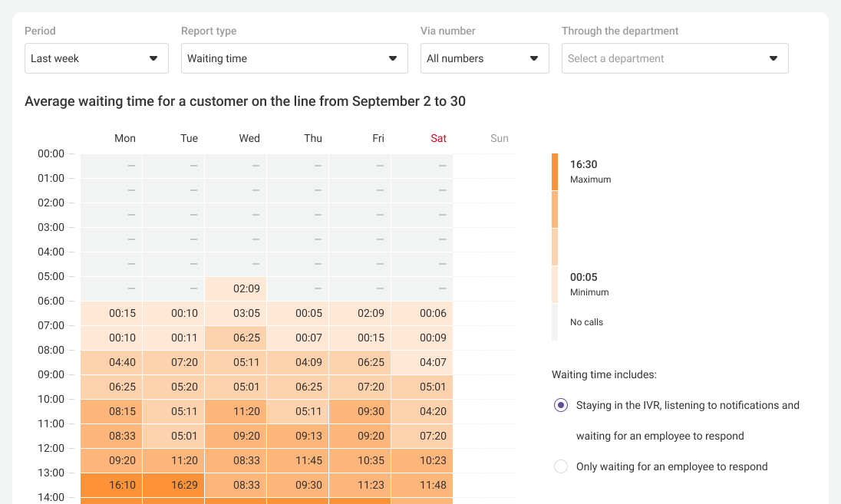Image resolution: width=841 pixels, height=504 pixels.
Task: Click the 04:07 cell on Saturday
Action: 433,362
